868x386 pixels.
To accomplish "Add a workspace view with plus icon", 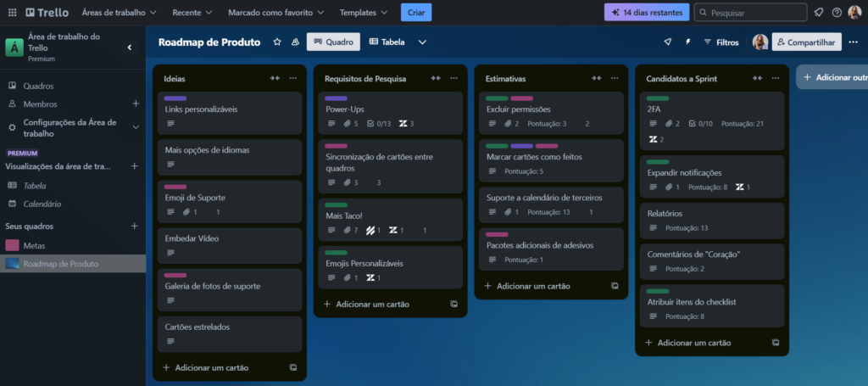I will tap(133, 165).
